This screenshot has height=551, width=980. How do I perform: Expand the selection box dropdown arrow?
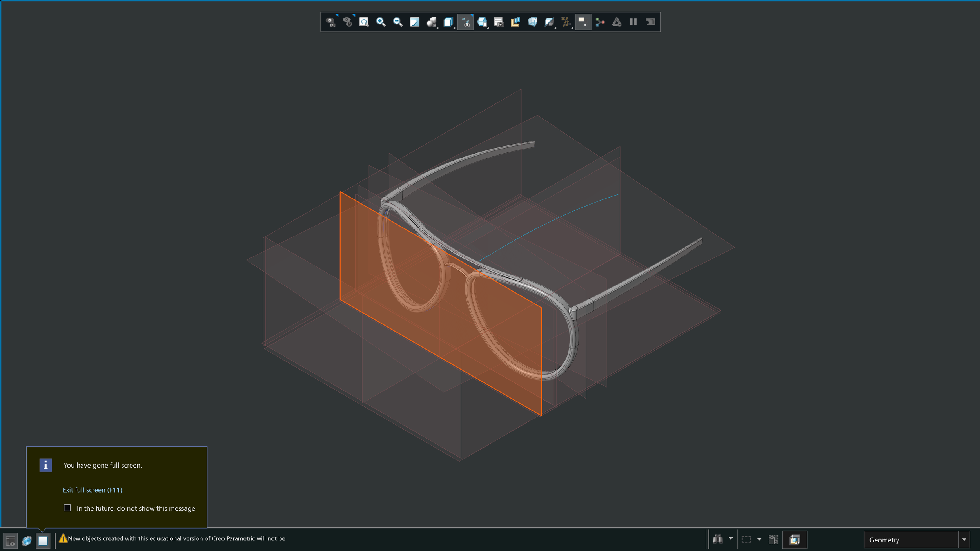(759, 540)
